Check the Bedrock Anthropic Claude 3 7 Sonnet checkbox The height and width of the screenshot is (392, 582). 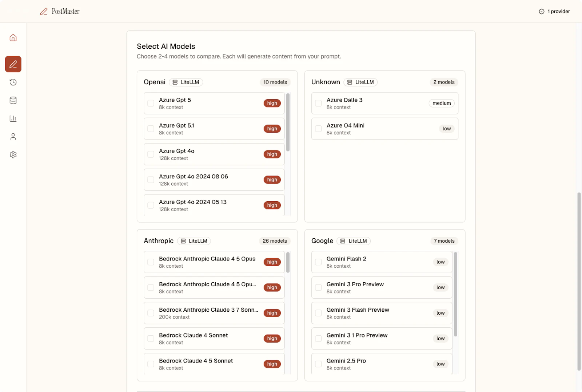pos(151,313)
